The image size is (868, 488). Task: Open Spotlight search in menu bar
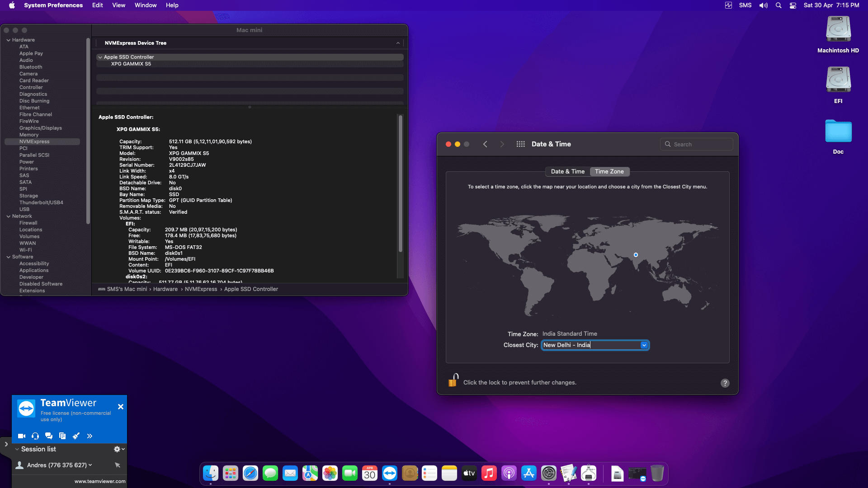click(x=778, y=5)
